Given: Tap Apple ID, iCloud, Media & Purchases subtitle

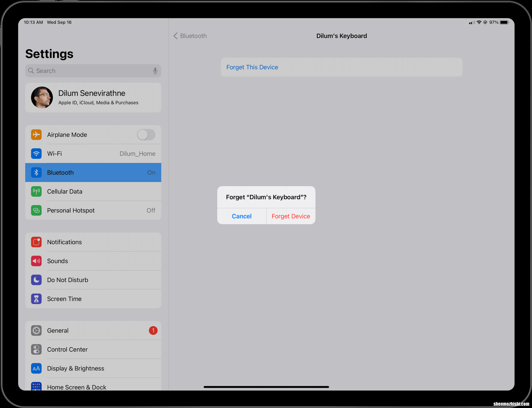Looking at the screenshot, I should coord(98,103).
